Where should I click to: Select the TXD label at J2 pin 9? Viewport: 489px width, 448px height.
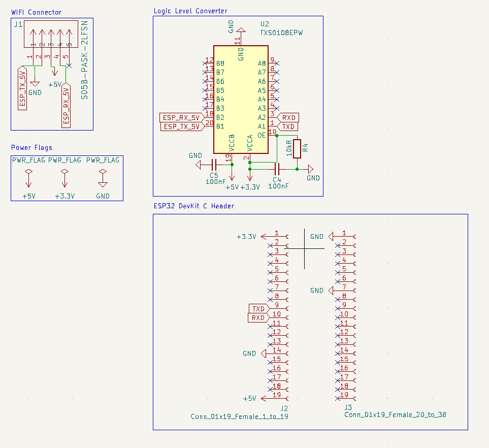[x=258, y=308]
